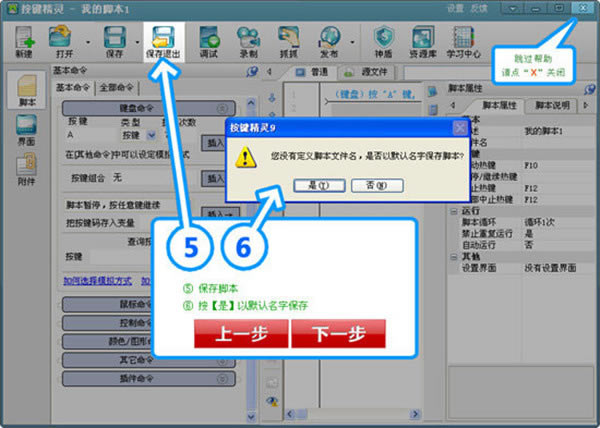The image size is (600, 428).
Task: Open a script with the 打开 icon
Action: (x=62, y=42)
